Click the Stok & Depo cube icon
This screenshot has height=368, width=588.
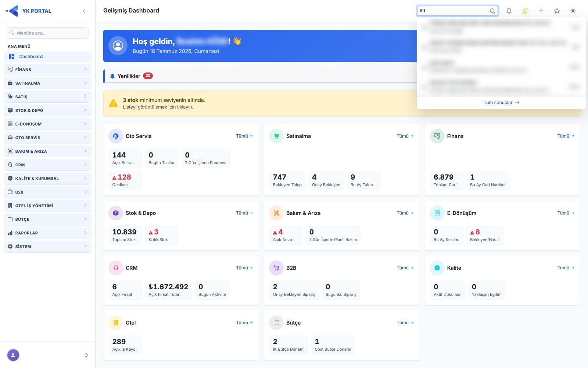[116, 213]
